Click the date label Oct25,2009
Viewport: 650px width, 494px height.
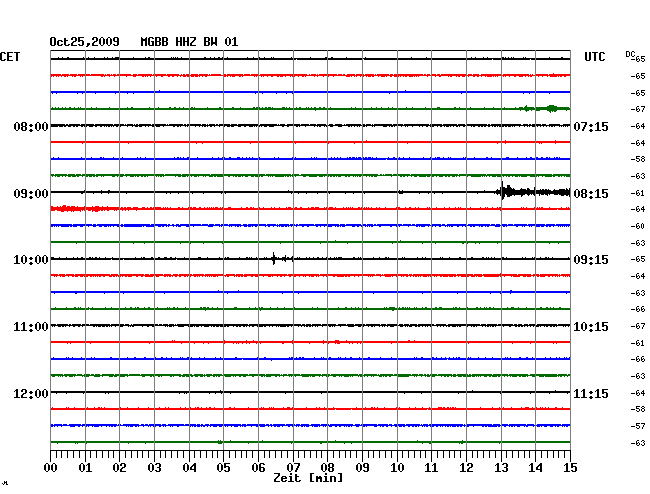[x=85, y=42]
